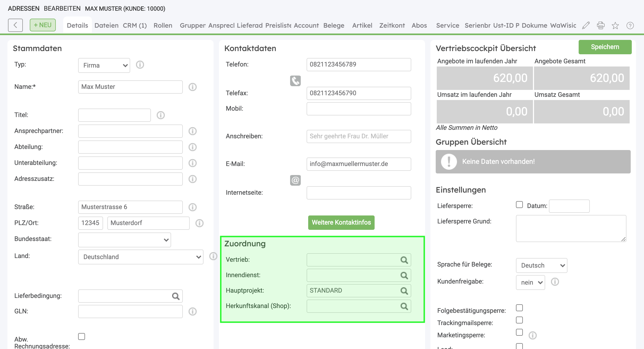This screenshot has width=644, height=349.
Task: Open the CRM (1) tab
Action: (135, 26)
